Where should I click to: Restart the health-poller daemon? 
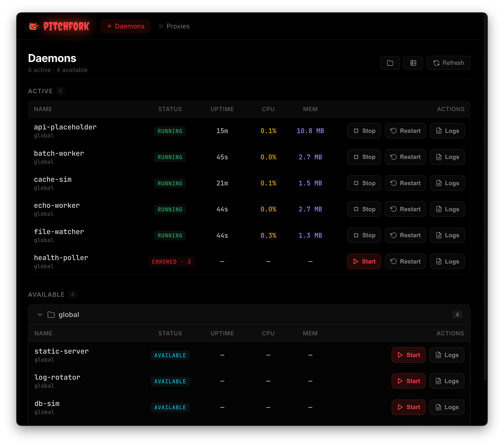[x=405, y=261]
